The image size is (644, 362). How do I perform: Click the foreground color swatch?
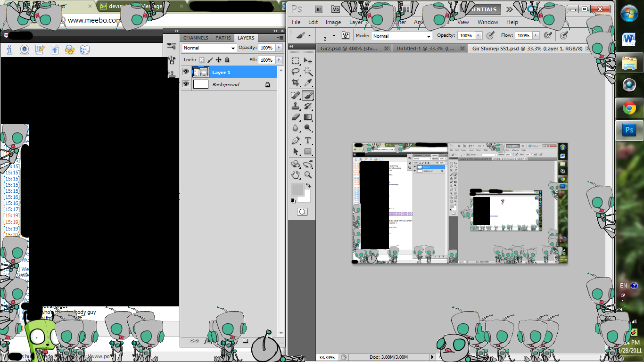coord(297,189)
